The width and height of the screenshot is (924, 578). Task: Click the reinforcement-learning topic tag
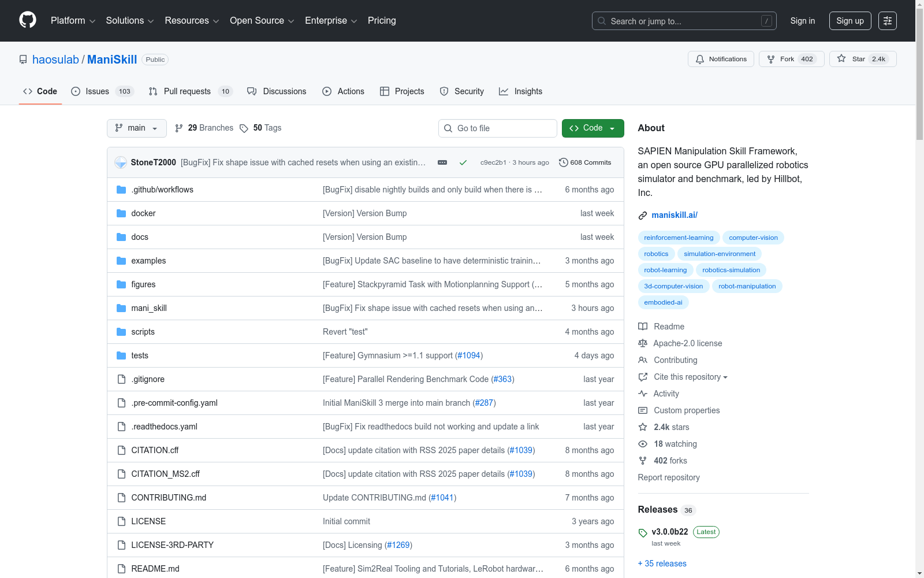[679, 238]
